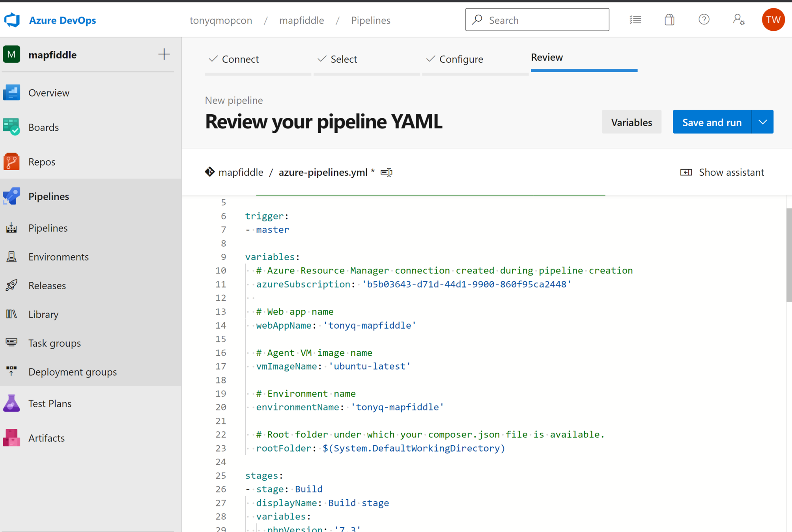The height and width of the screenshot is (532, 792).
Task: Click the rename file icon beside azure-pipelines.yml
Action: (386, 172)
